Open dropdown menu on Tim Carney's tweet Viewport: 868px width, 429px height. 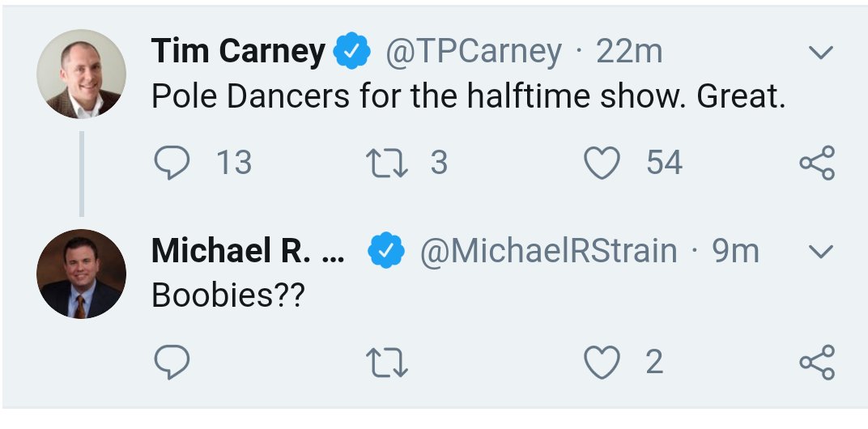821,53
